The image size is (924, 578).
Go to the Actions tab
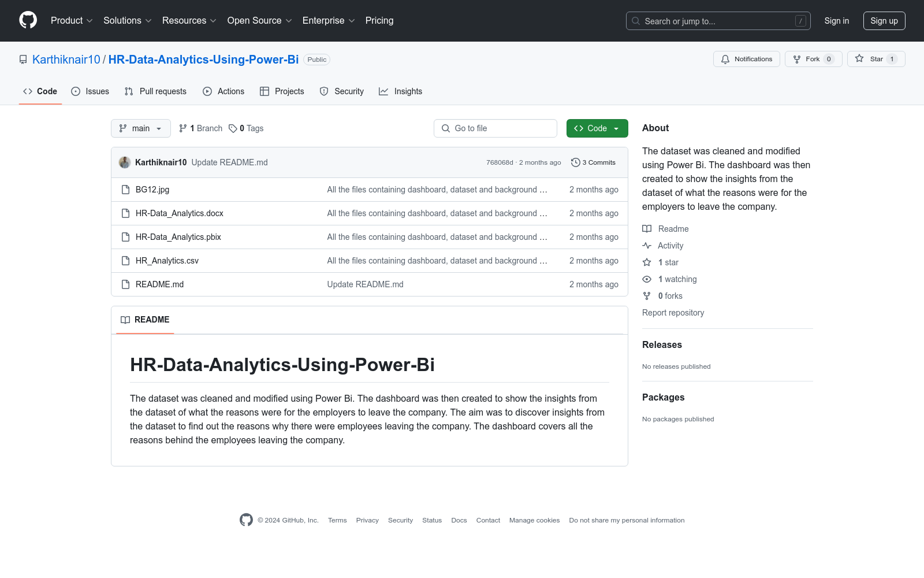click(x=223, y=91)
